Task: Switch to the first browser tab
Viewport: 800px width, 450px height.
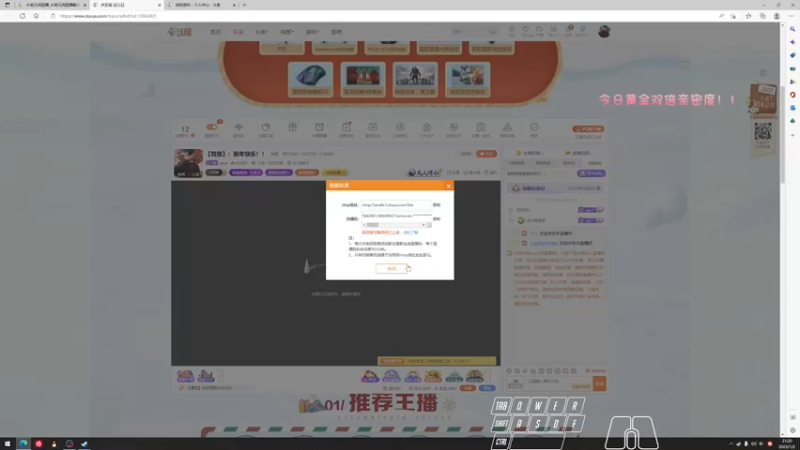Action: [51, 5]
